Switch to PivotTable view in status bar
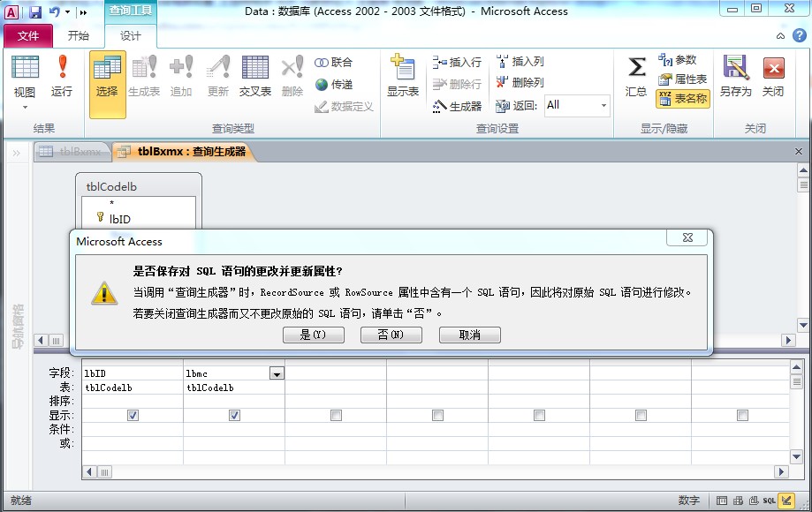This screenshot has width=812, height=512. click(738, 501)
